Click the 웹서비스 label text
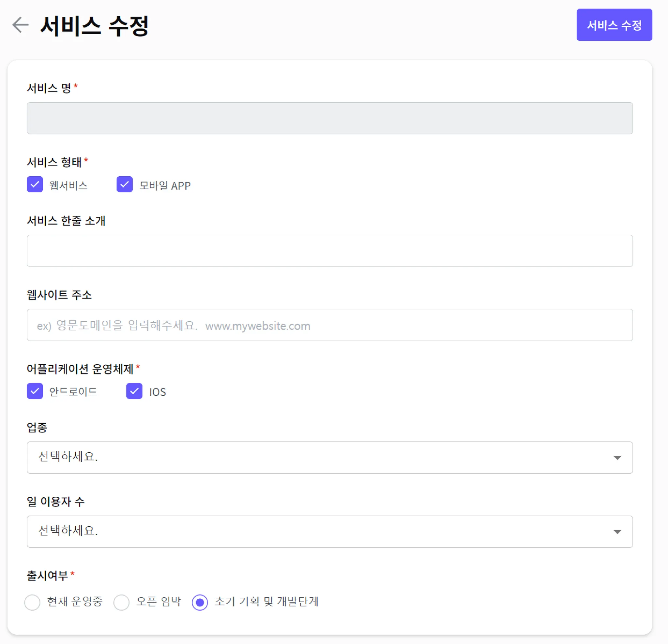This screenshot has width=668, height=644. coord(68,185)
